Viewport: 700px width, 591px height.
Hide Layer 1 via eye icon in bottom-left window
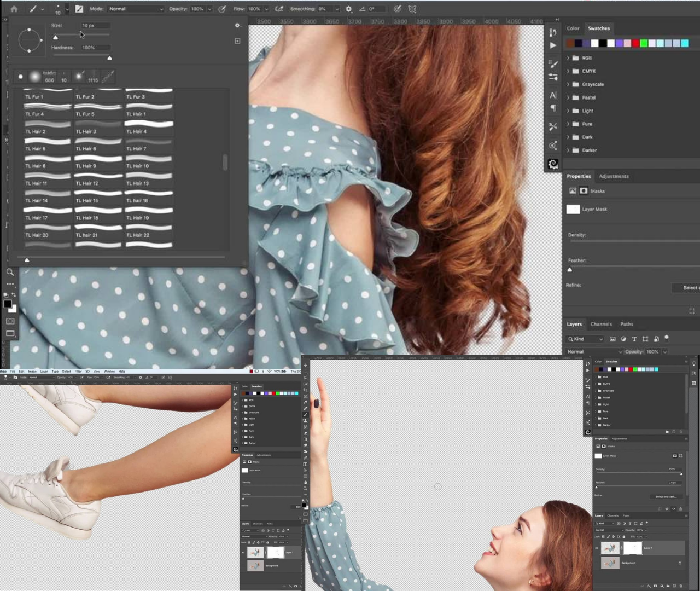coord(243,553)
